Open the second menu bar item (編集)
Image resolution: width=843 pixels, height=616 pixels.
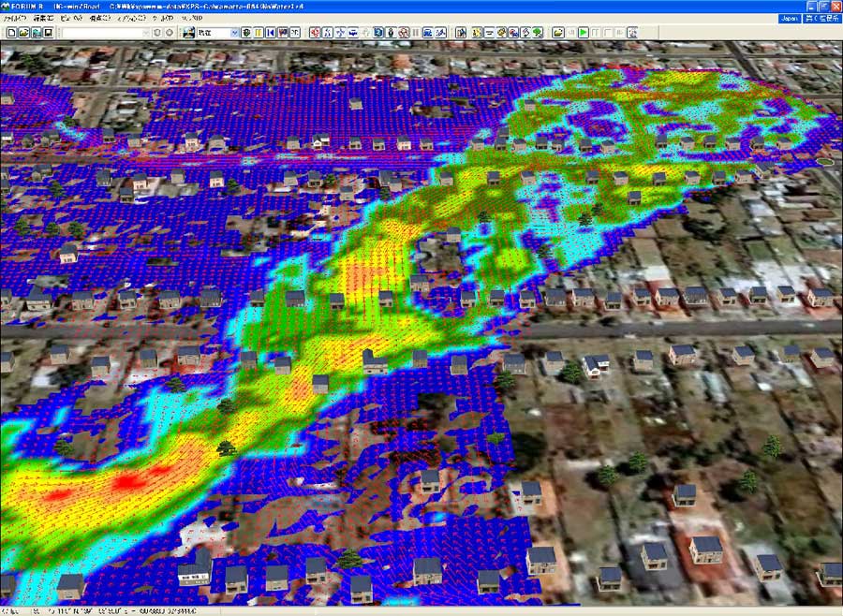[x=43, y=19]
